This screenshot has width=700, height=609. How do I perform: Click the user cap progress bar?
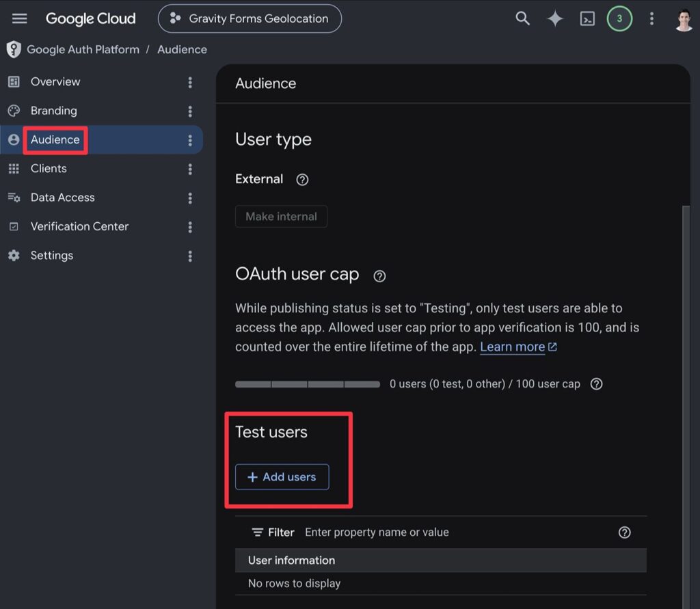point(308,384)
